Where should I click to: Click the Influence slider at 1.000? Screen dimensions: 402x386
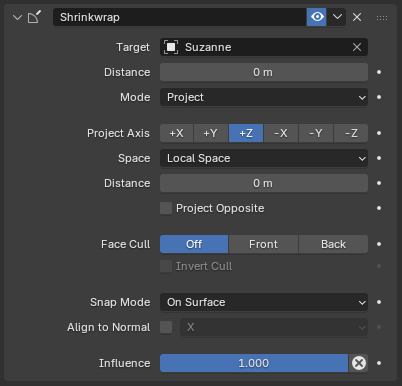point(254,363)
